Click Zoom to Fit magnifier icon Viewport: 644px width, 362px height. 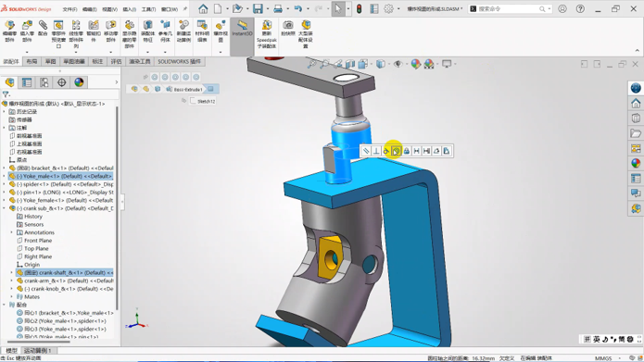312,65
